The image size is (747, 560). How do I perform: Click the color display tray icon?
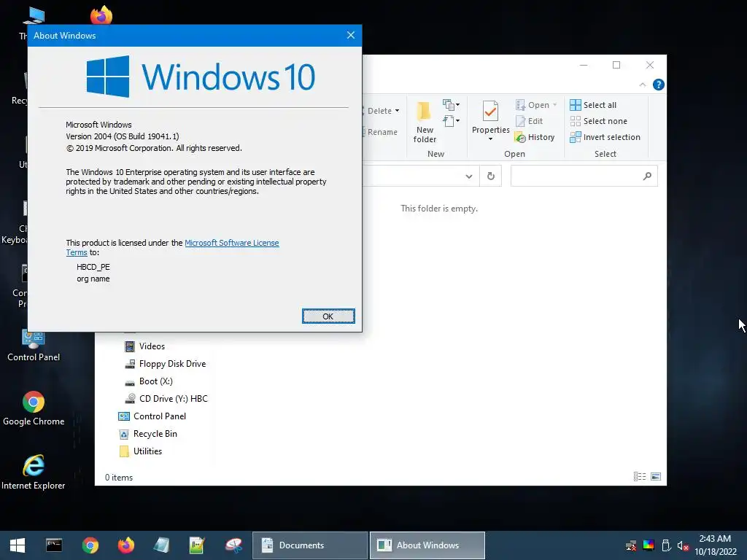649,545
